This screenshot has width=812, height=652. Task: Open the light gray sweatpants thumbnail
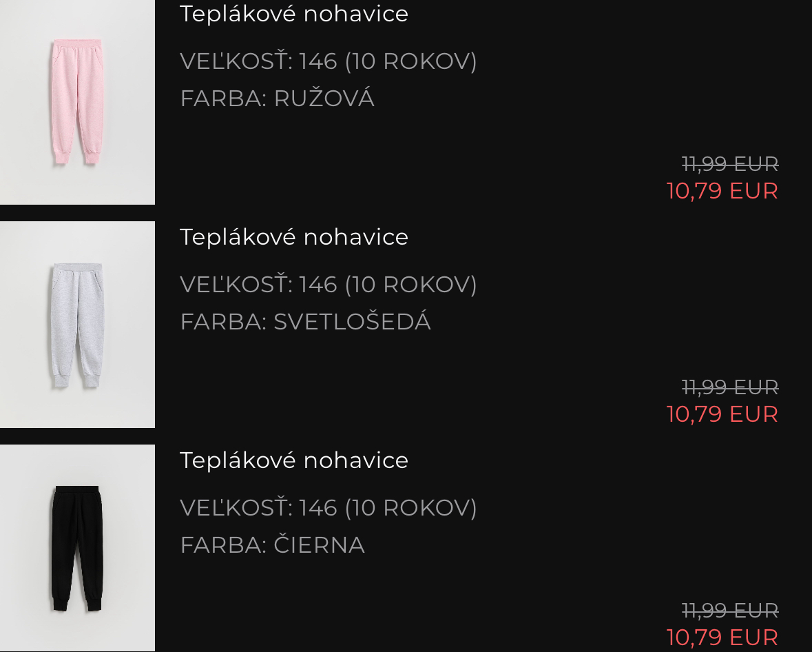[77, 325]
